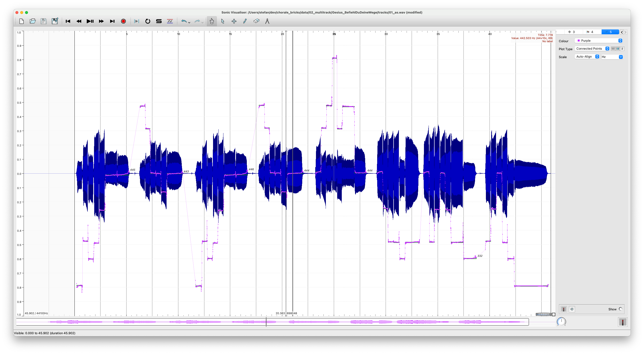Toggle loop playback mode
This screenshot has height=354, width=644.
[148, 21]
